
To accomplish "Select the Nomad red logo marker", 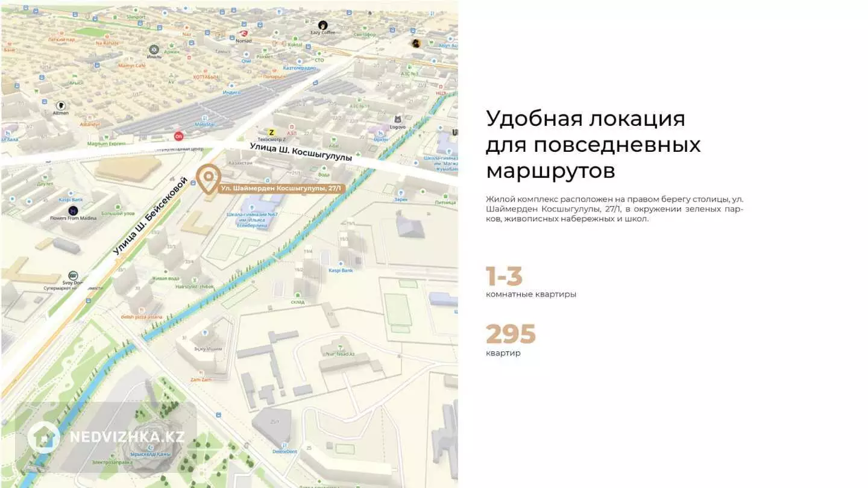I will [x=243, y=34].
